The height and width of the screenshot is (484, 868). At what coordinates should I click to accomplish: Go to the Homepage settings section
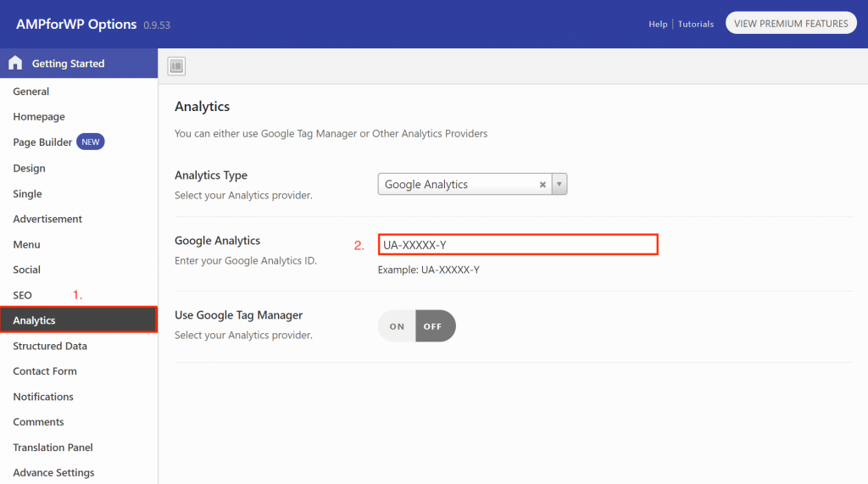[39, 117]
